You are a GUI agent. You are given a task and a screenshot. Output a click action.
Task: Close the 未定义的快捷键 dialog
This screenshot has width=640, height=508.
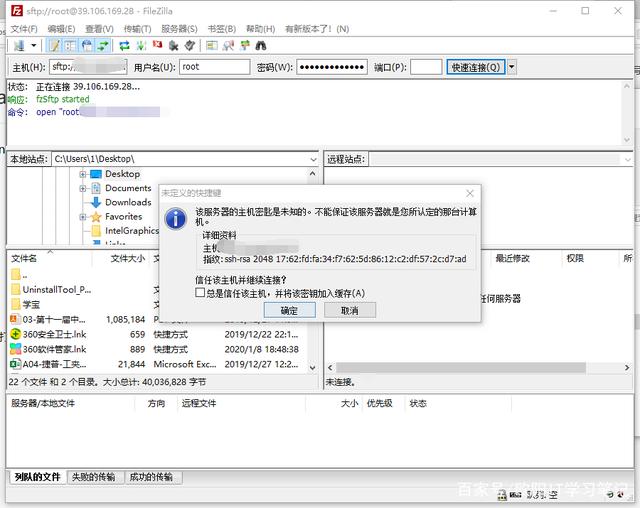point(470,193)
